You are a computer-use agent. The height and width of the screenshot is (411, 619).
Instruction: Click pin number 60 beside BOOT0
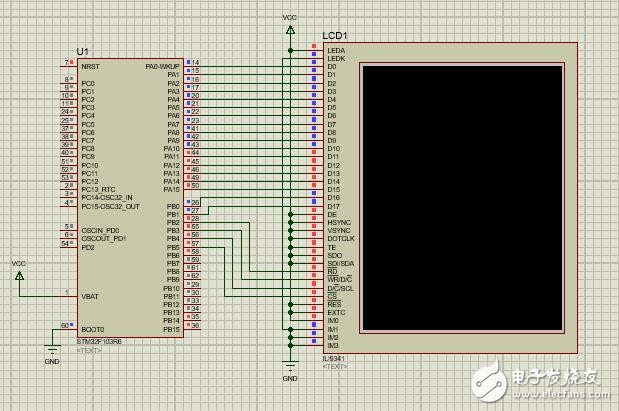65,325
